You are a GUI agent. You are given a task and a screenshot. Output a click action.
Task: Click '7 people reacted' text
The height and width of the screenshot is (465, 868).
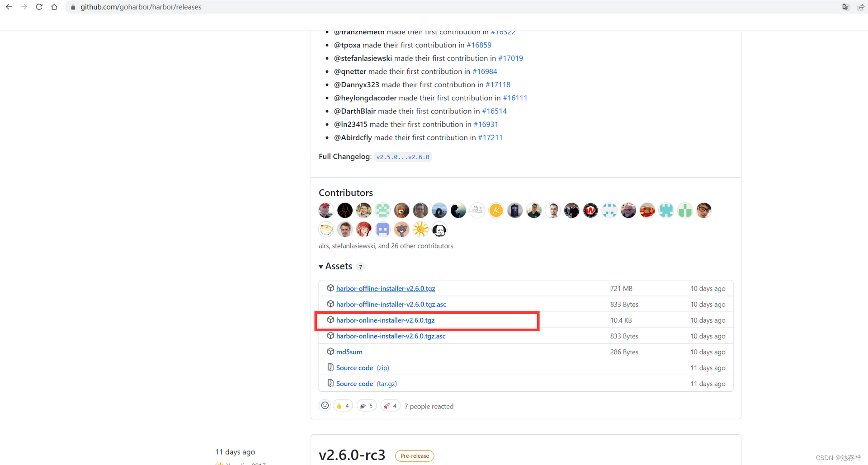tap(429, 407)
